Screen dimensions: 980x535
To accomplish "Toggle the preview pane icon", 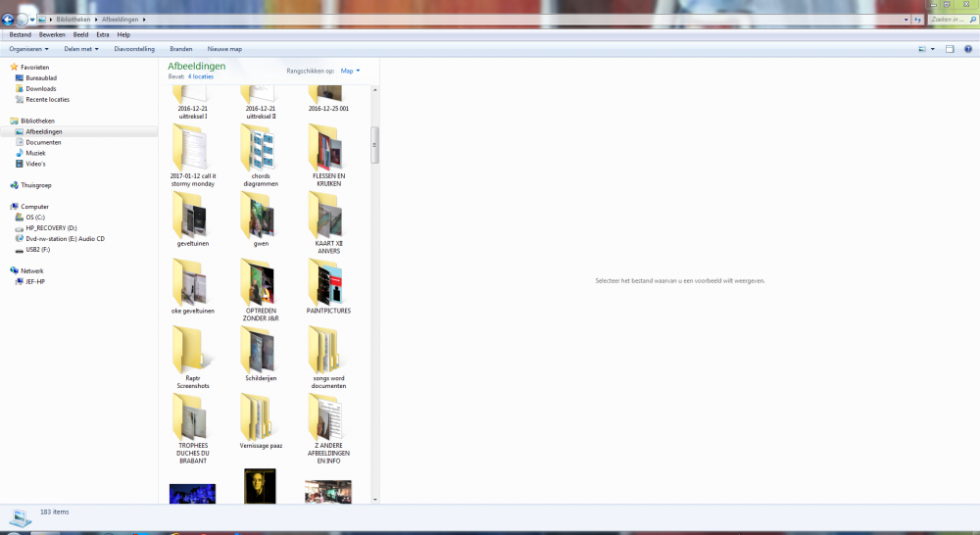I will tap(950, 49).
